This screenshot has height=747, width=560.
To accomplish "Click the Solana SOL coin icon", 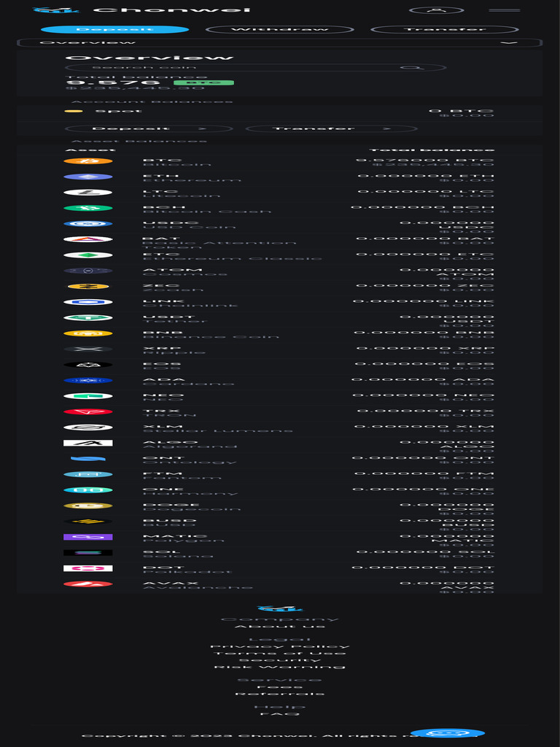I will [88, 553].
